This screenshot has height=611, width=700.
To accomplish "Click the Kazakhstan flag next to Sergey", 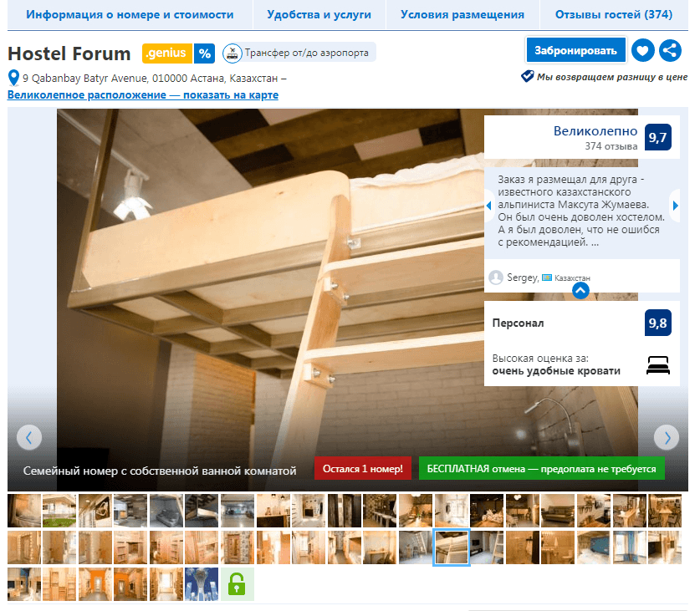I will pyautogui.click(x=546, y=277).
